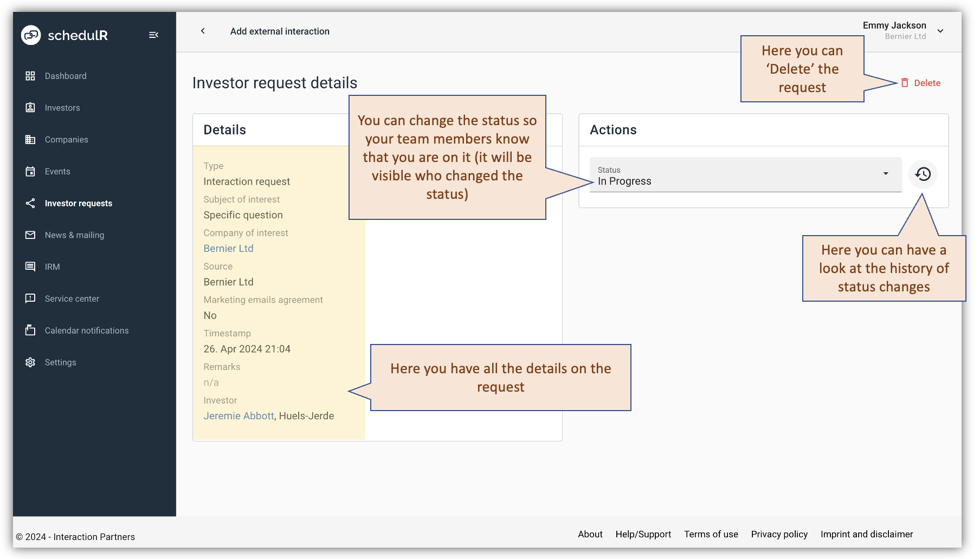
Task: Select the Calendar notifications icon
Action: (31, 330)
